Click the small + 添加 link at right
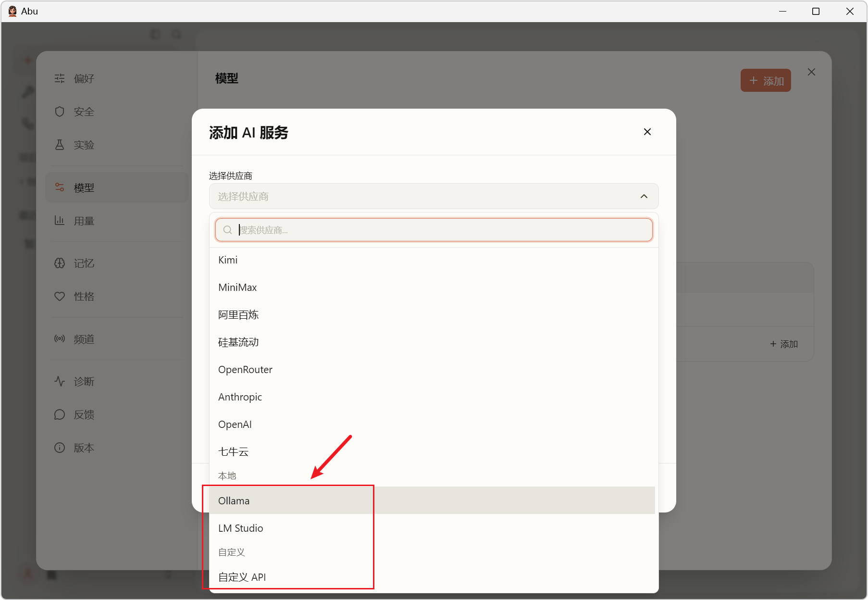This screenshot has height=600, width=868. [784, 344]
